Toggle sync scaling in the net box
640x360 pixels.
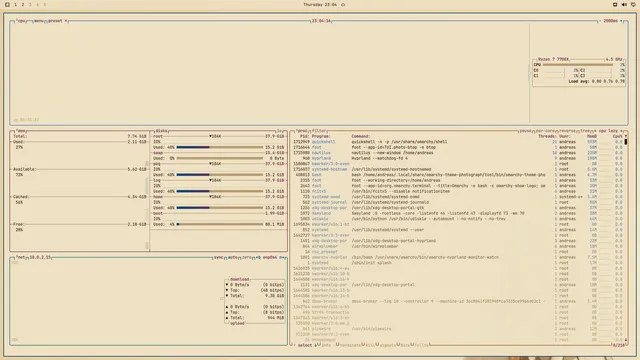218,258
